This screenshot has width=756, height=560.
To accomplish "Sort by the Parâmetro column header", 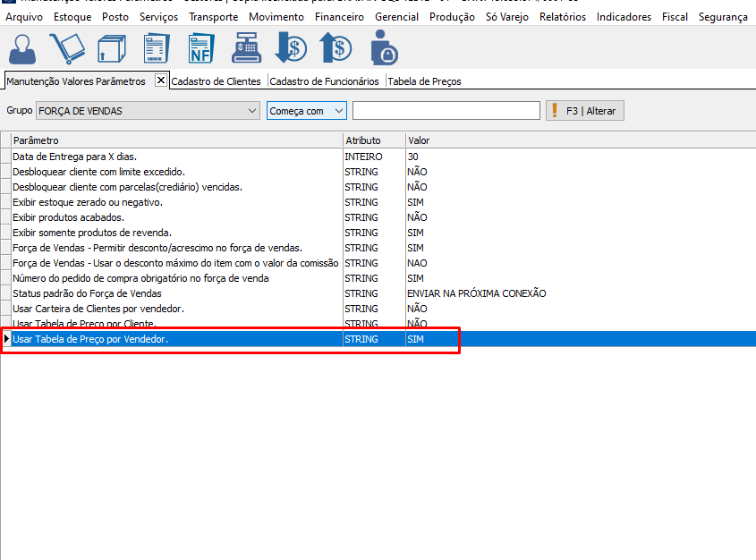I will pos(175,140).
